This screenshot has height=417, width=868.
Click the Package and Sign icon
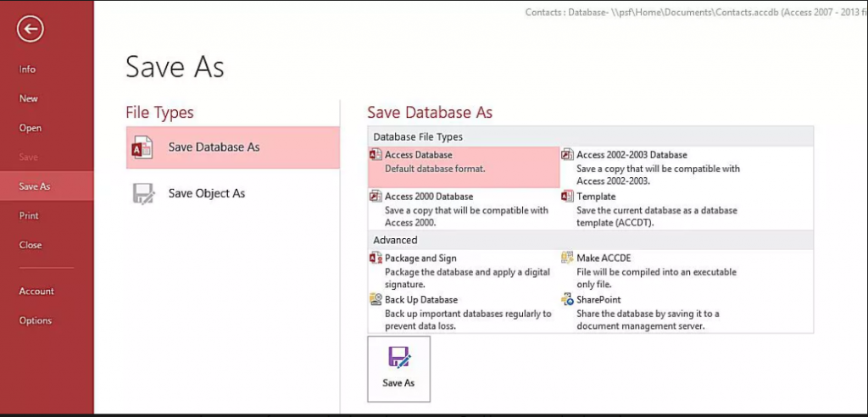376,258
